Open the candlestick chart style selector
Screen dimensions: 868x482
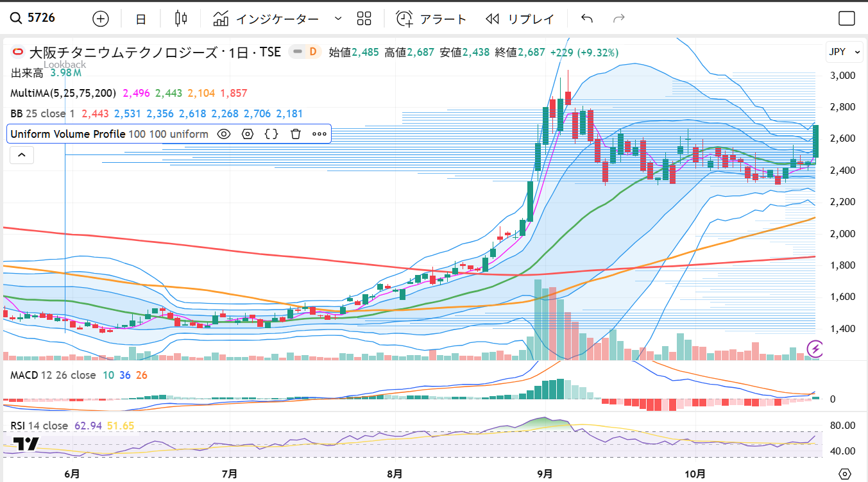181,19
